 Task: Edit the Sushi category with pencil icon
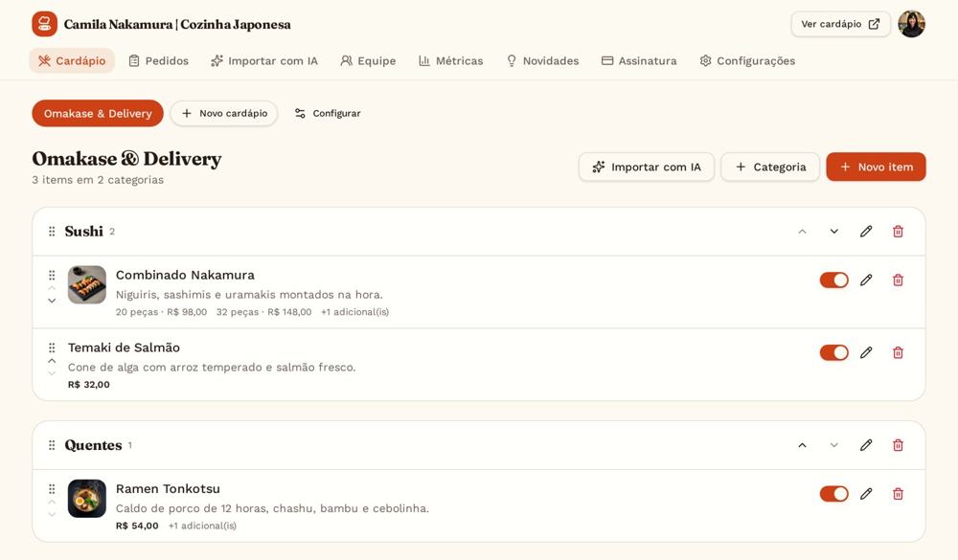point(866,232)
